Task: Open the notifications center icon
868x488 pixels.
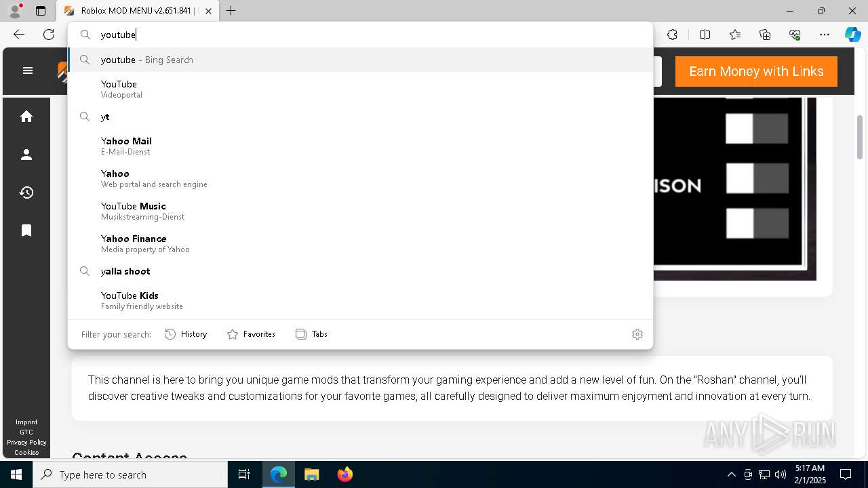Action: 846,474
